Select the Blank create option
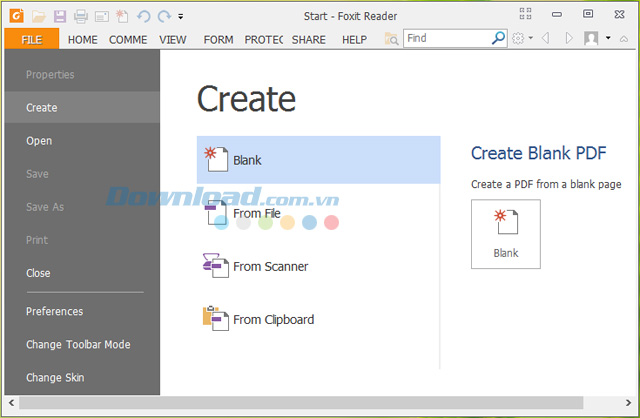The image size is (640, 418). [x=318, y=160]
